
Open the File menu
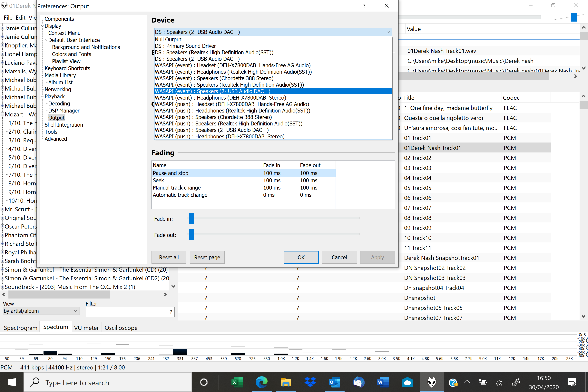(8, 17)
